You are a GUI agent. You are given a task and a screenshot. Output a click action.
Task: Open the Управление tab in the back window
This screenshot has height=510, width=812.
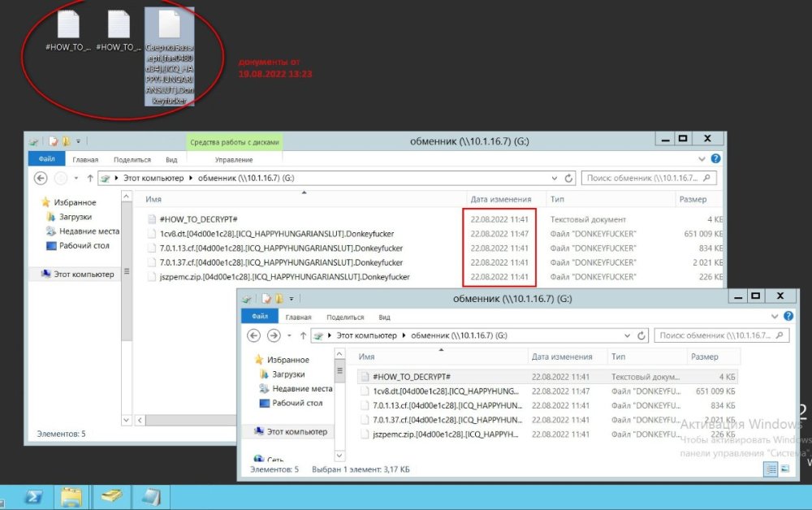[x=234, y=159]
